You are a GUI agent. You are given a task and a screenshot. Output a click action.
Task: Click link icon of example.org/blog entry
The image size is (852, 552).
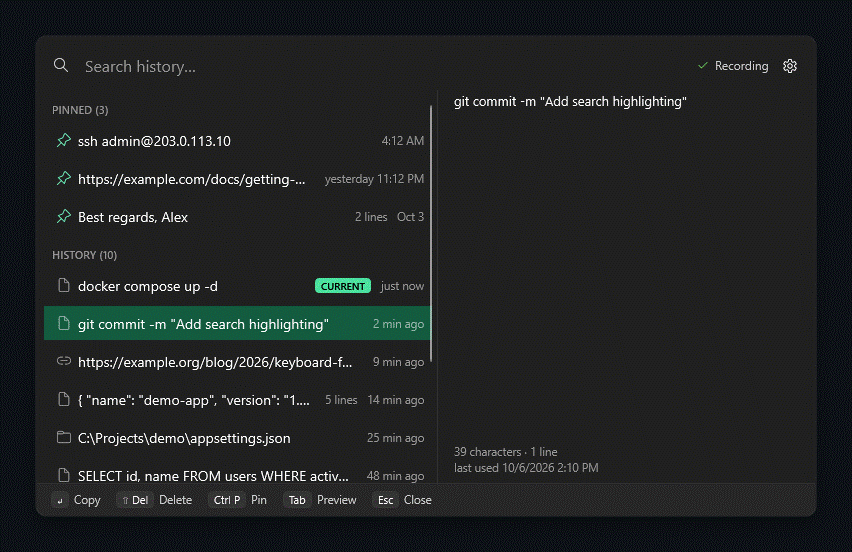(x=64, y=361)
